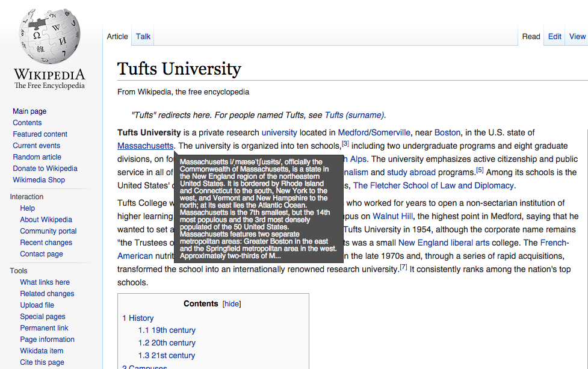Viewport: 588px width, 369px height.
Task: Open the study abroad link
Action: tap(412, 173)
